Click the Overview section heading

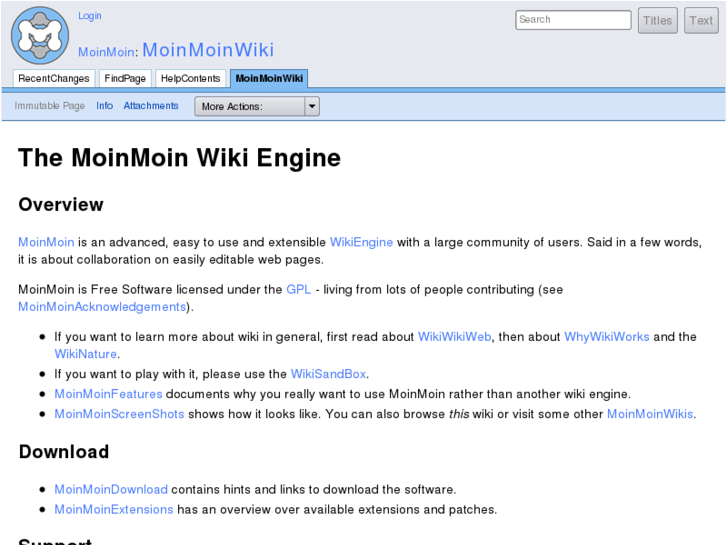tap(61, 205)
